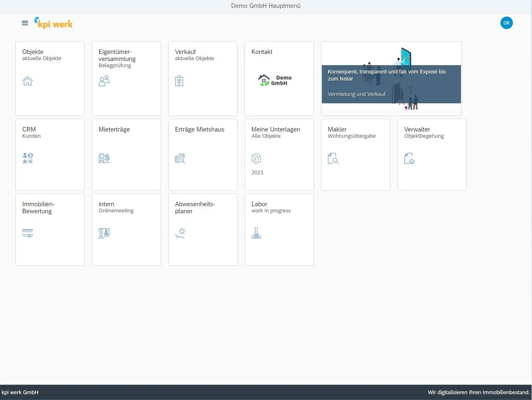Click the documents icon in Meine Unterlagen tile
Image resolution: width=532 pixels, height=400 pixels.
coord(256,159)
